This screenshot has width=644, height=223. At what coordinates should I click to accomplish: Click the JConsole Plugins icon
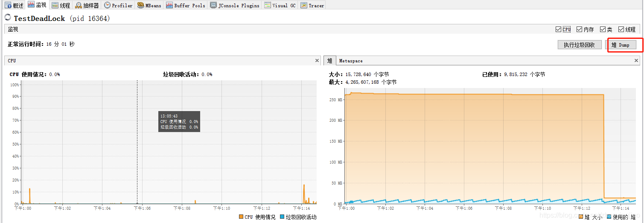pos(213,5)
